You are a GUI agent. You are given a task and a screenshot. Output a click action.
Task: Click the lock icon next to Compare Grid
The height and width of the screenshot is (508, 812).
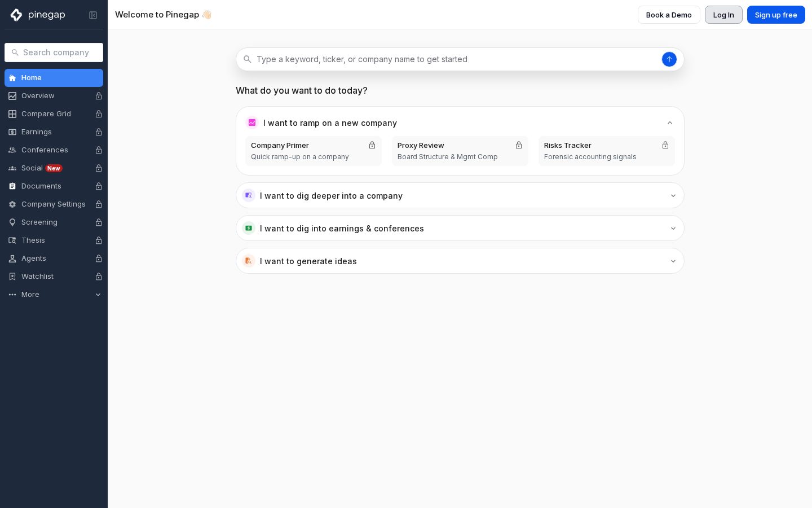tap(99, 114)
